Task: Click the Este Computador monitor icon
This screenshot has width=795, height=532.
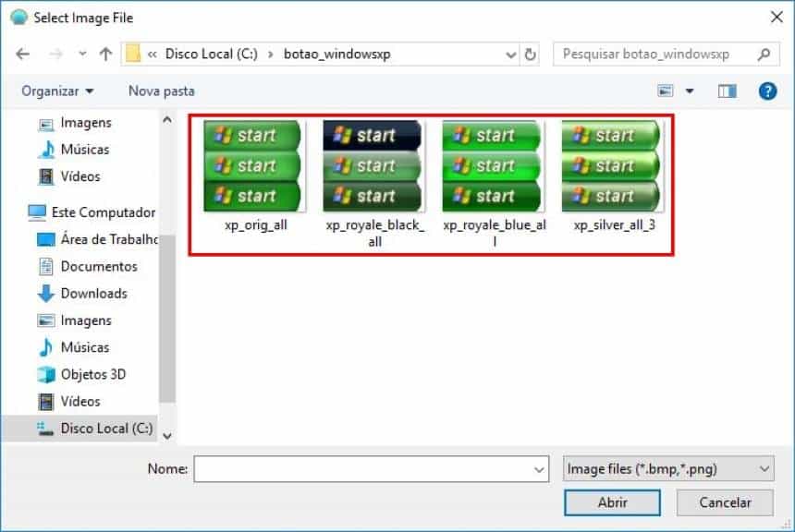Action: coord(36,212)
